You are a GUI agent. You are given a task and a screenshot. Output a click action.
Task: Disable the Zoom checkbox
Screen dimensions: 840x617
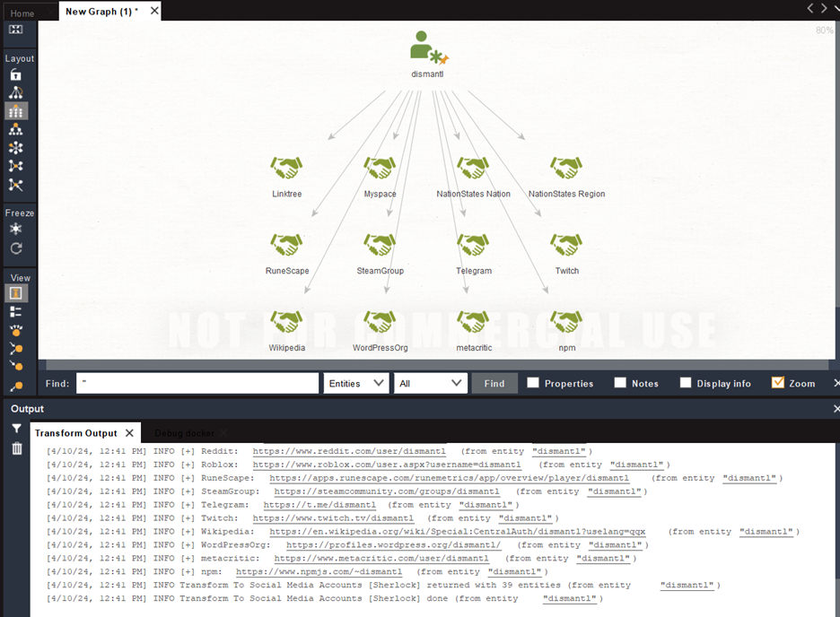pyautogui.click(x=778, y=383)
